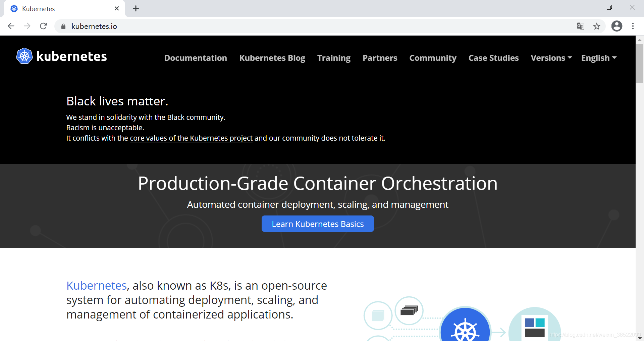
Task: Close the Kubernetes tab
Action: coord(117,8)
